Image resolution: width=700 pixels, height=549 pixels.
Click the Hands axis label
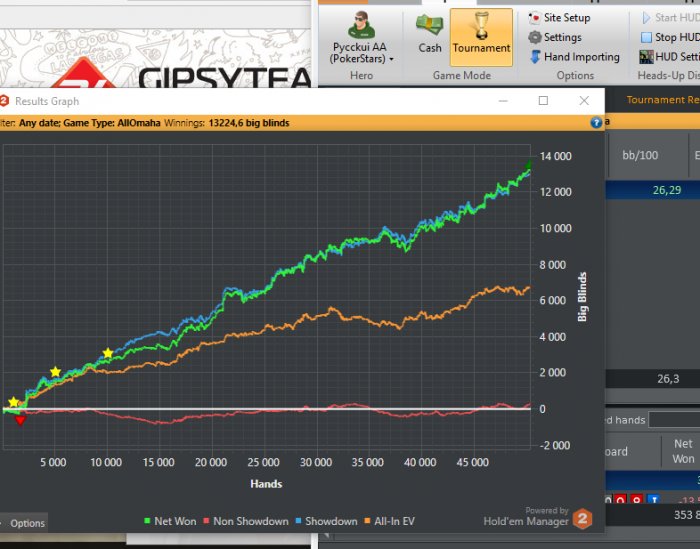click(x=266, y=484)
